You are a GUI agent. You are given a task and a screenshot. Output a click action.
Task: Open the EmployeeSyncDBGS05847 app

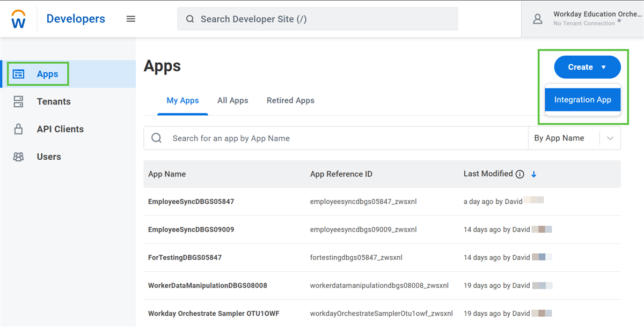point(191,202)
